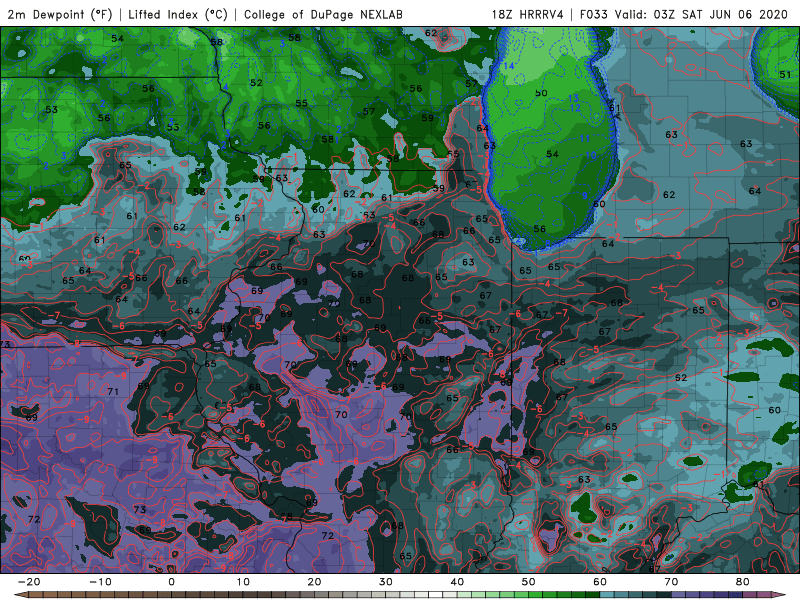Click the "F033" forecast hour label
This screenshot has width=800, height=600.
tap(594, 14)
